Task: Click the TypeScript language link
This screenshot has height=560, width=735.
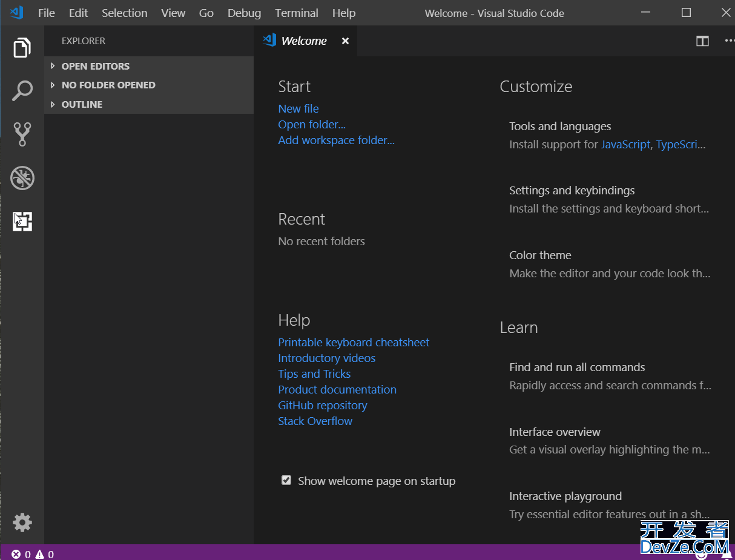Action: [681, 145]
